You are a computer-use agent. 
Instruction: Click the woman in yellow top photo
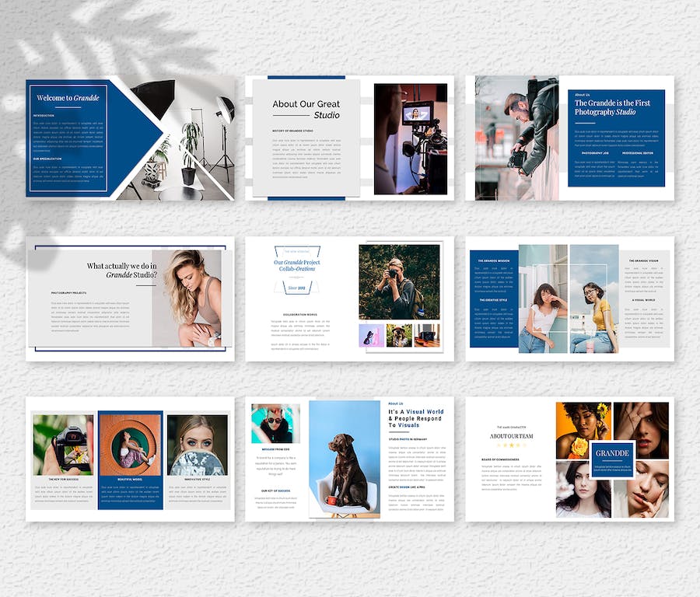[594, 311]
